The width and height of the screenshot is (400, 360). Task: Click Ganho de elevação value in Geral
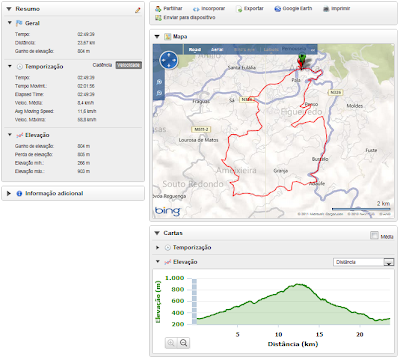point(83,51)
